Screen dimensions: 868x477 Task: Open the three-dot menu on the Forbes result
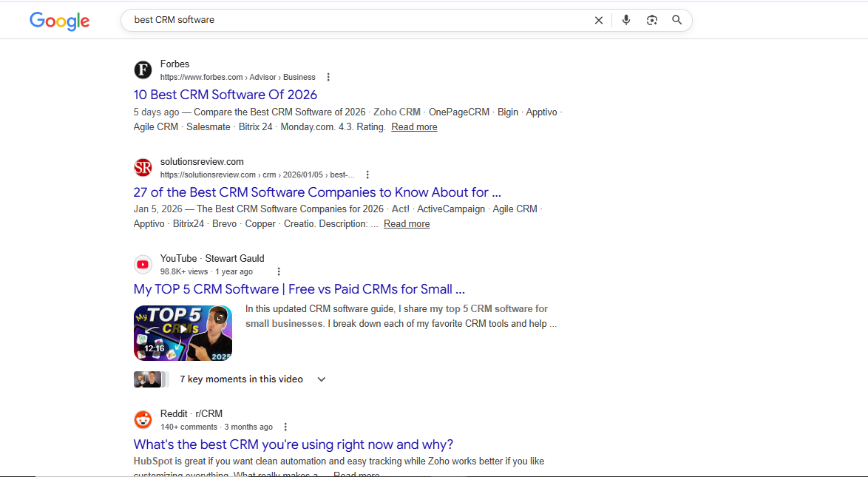328,76
